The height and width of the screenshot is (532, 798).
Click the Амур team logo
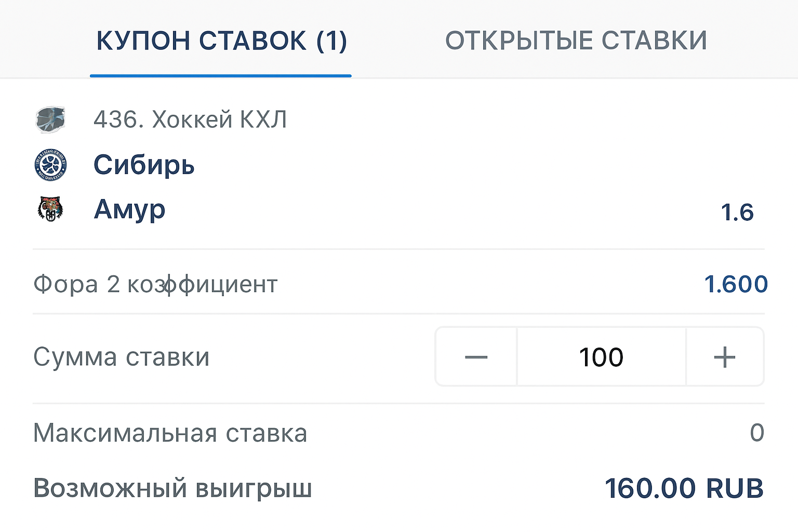[x=50, y=209]
